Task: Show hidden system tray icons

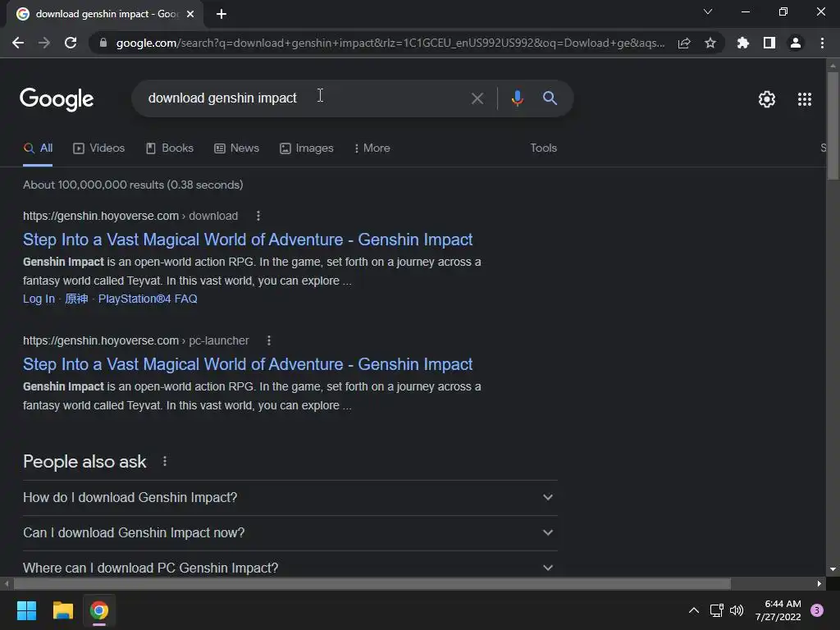Action: pyautogui.click(x=693, y=610)
